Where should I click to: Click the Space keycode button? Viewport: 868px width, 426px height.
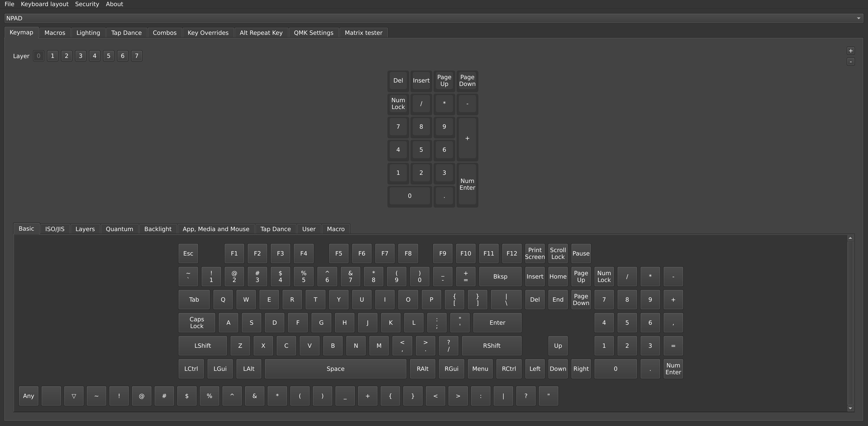[335, 369]
